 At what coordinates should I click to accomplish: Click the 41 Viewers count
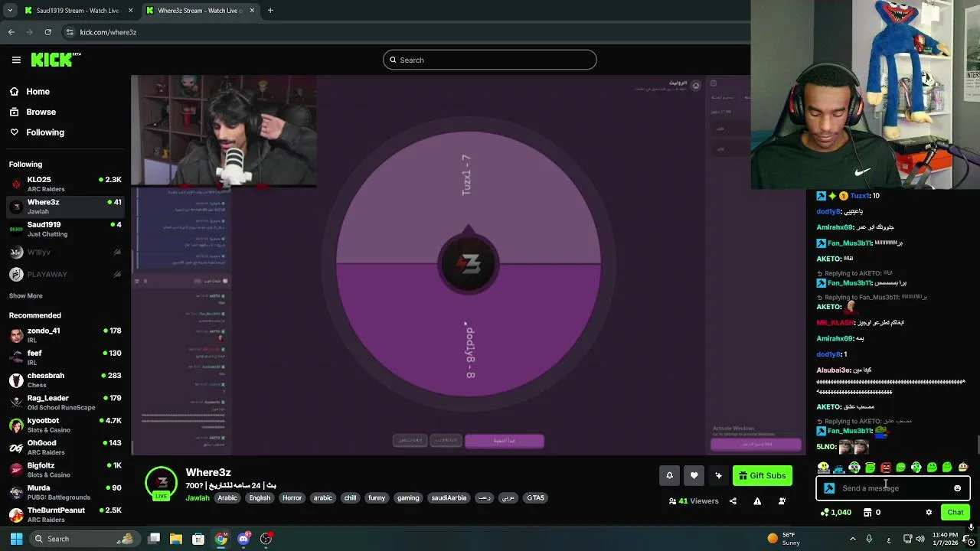(694, 501)
